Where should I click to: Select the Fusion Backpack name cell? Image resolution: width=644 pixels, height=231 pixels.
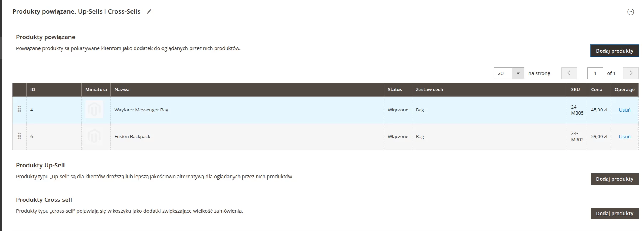[x=132, y=137]
